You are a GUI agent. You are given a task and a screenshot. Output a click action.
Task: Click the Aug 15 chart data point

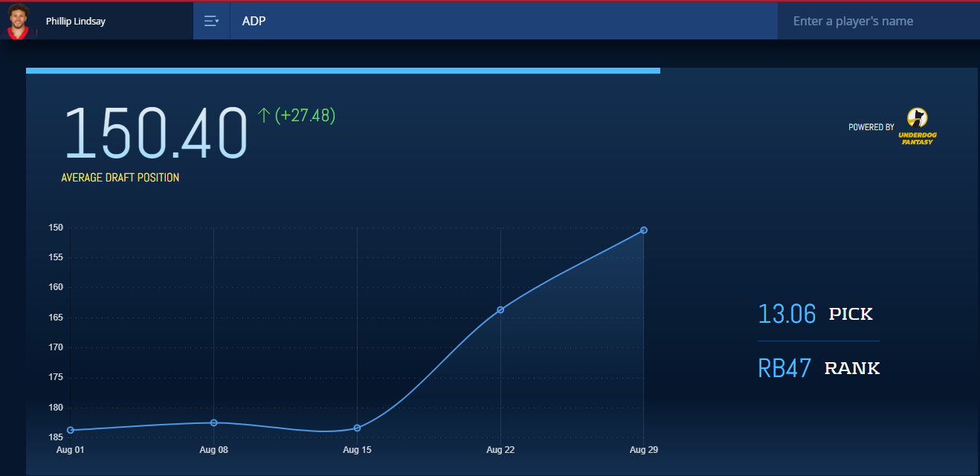(x=358, y=428)
